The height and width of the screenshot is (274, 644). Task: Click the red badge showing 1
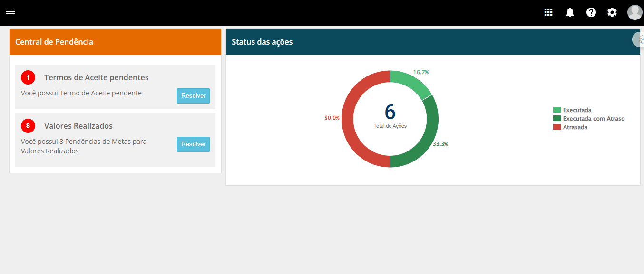point(28,77)
